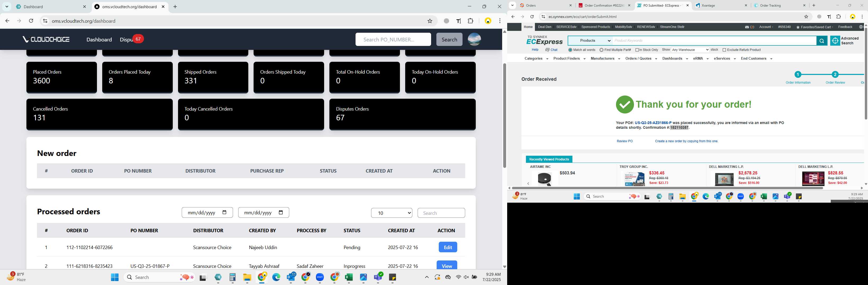Screen dimensions: 868x285
Task: Click ECExpress horizontal page scrollbar
Action: pyautogui.click(x=667, y=188)
